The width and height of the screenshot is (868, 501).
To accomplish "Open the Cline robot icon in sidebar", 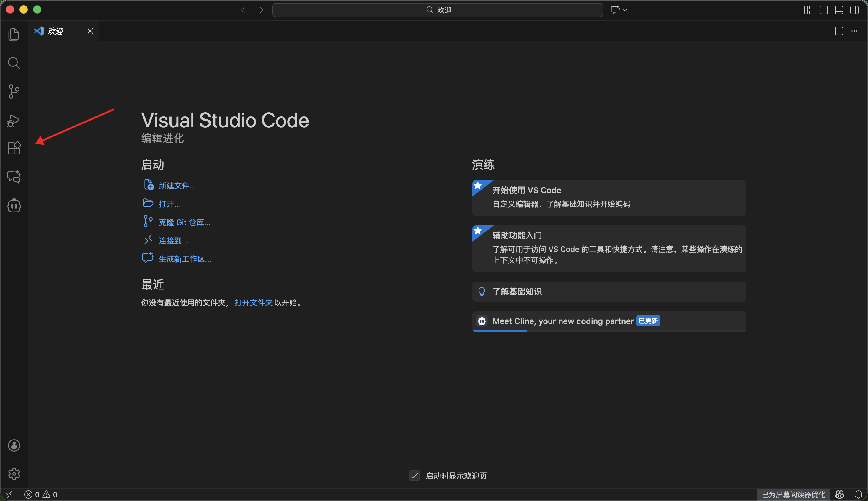I will 14,205.
